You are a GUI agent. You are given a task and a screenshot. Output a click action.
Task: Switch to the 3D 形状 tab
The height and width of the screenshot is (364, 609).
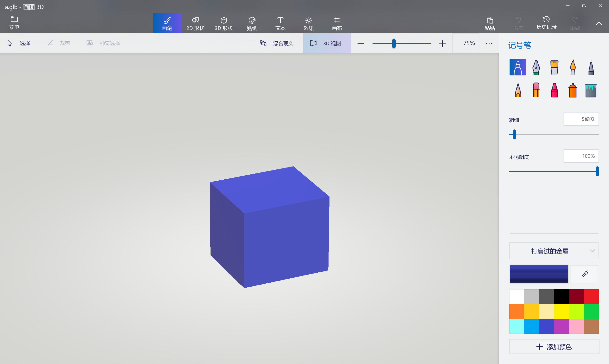point(223,24)
